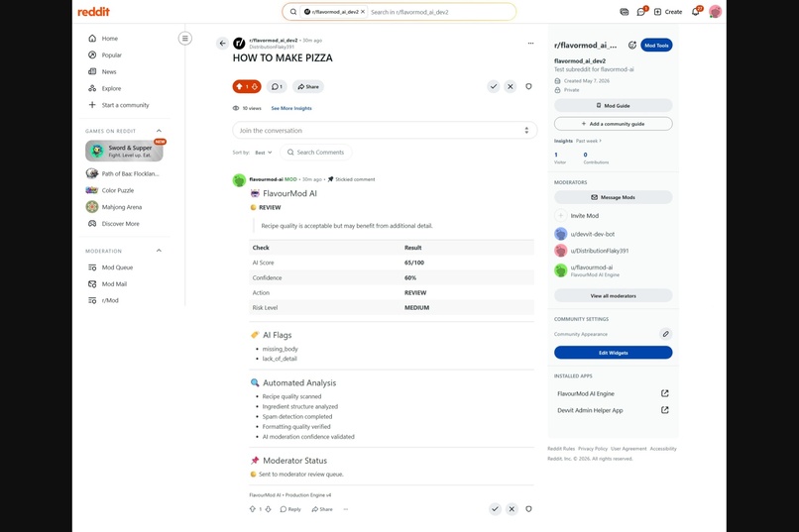The width and height of the screenshot is (799, 532).
Task: View all moderators
Action: pyautogui.click(x=613, y=296)
